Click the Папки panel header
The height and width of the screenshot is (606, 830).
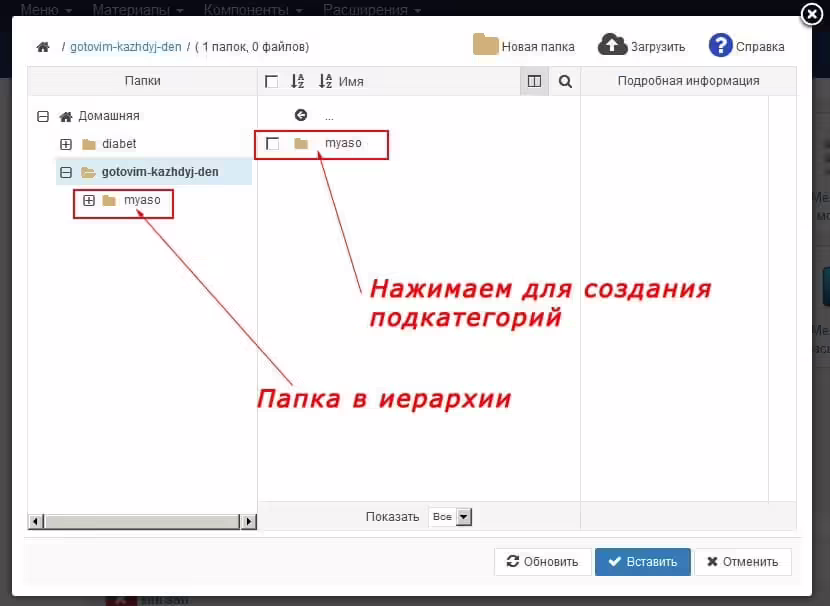click(x=142, y=81)
